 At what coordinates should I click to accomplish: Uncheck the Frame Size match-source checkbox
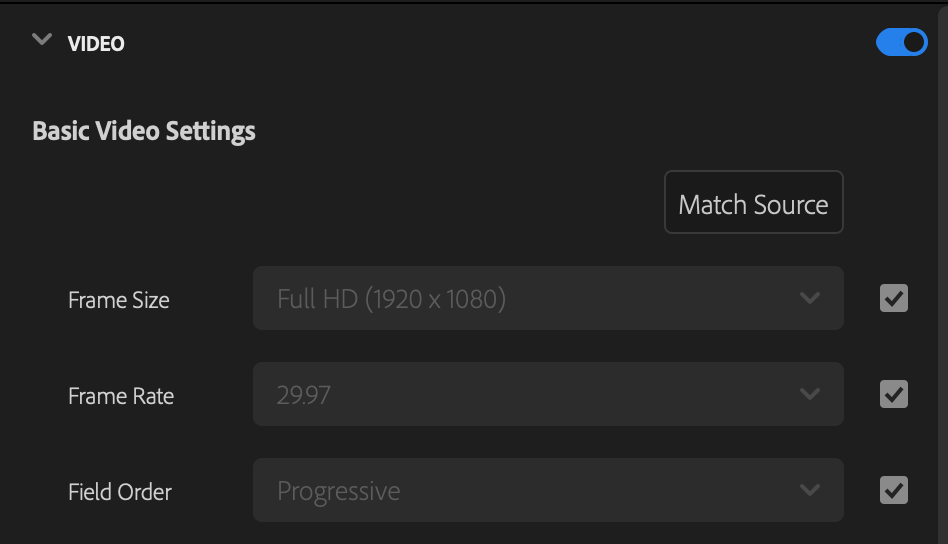pyautogui.click(x=893, y=298)
